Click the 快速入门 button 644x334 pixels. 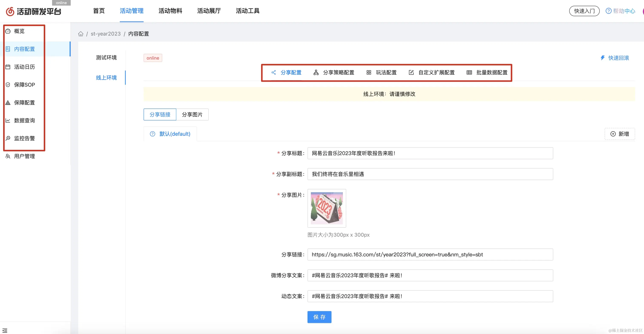[x=584, y=11]
